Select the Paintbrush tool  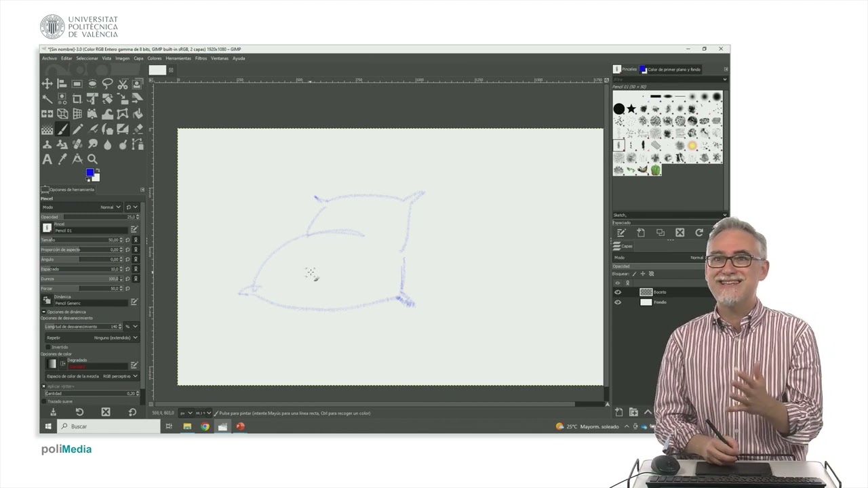(x=62, y=129)
